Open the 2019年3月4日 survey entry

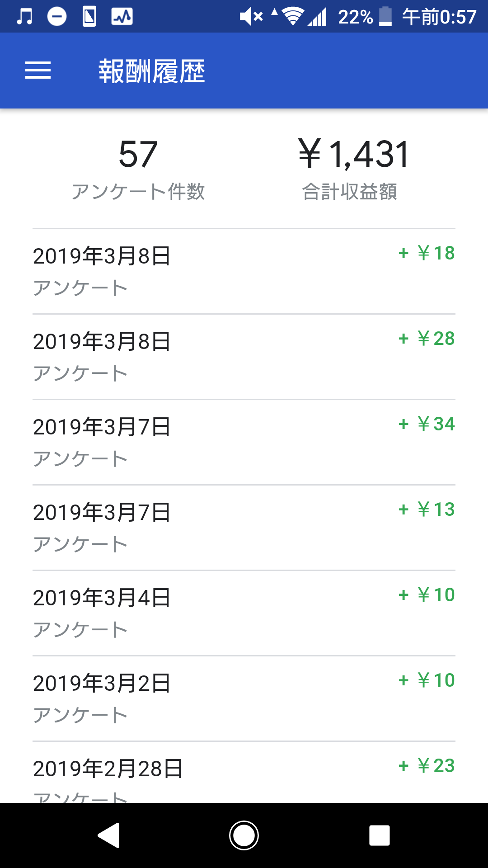(244, 613)
